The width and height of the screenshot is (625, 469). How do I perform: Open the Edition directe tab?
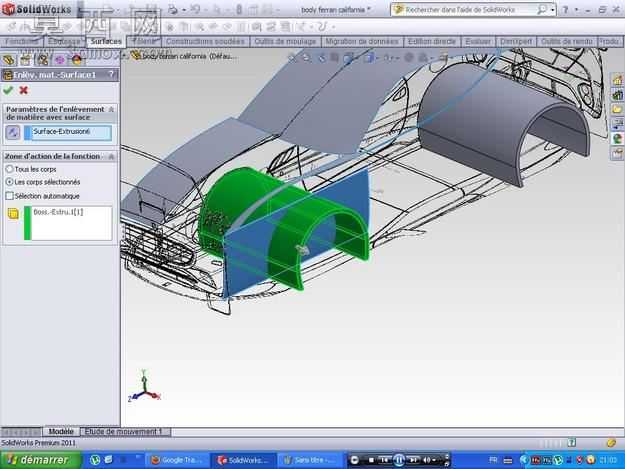pyautogui.click(x=432, y=41)
